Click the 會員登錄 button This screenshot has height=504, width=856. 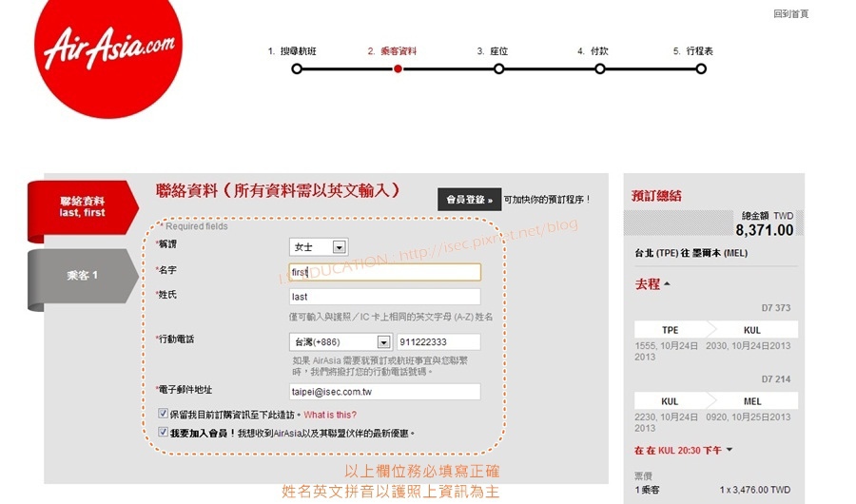tap(470, 200)
